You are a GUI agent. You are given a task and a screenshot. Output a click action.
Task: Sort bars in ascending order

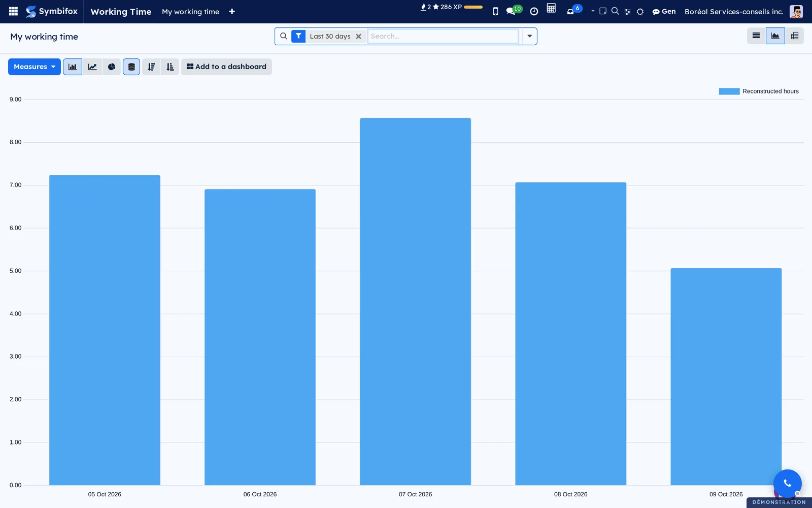pyautogui.click(x=170, y=67)
